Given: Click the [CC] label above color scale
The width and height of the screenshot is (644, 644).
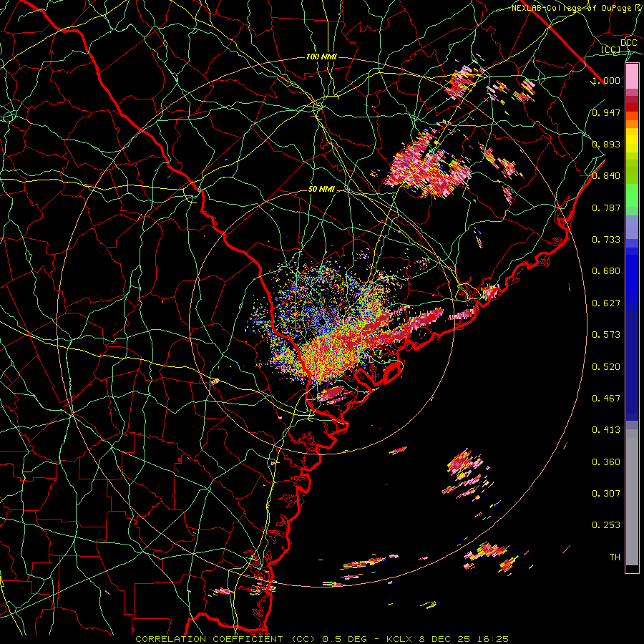Looking at the screenshot, I should point(611,49).
